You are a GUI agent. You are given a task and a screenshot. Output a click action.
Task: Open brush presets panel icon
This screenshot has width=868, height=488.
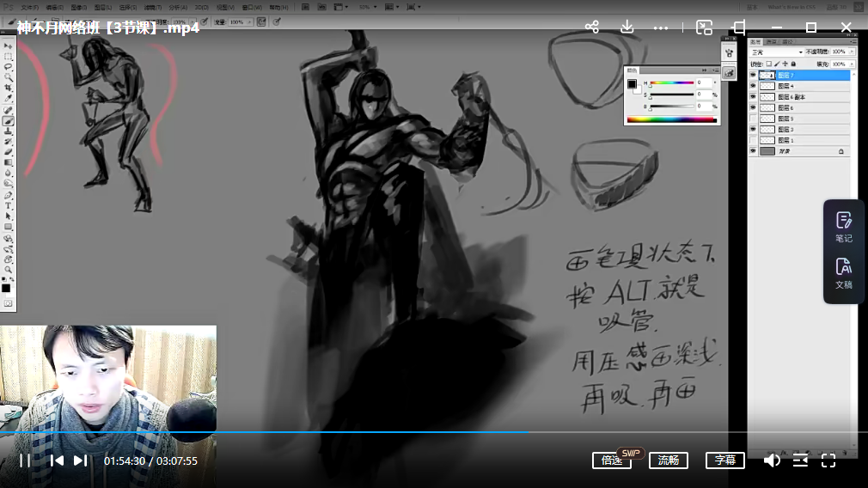729,52
